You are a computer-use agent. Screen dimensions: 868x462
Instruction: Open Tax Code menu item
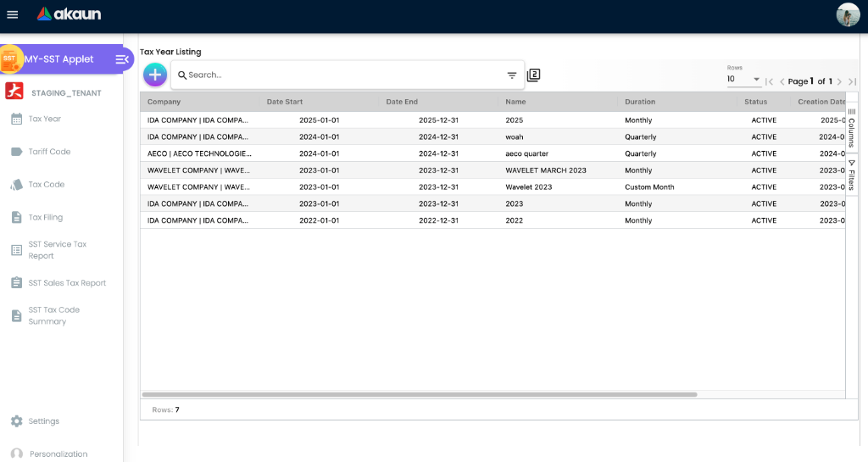pyautogui.click(x=47, y=185)
